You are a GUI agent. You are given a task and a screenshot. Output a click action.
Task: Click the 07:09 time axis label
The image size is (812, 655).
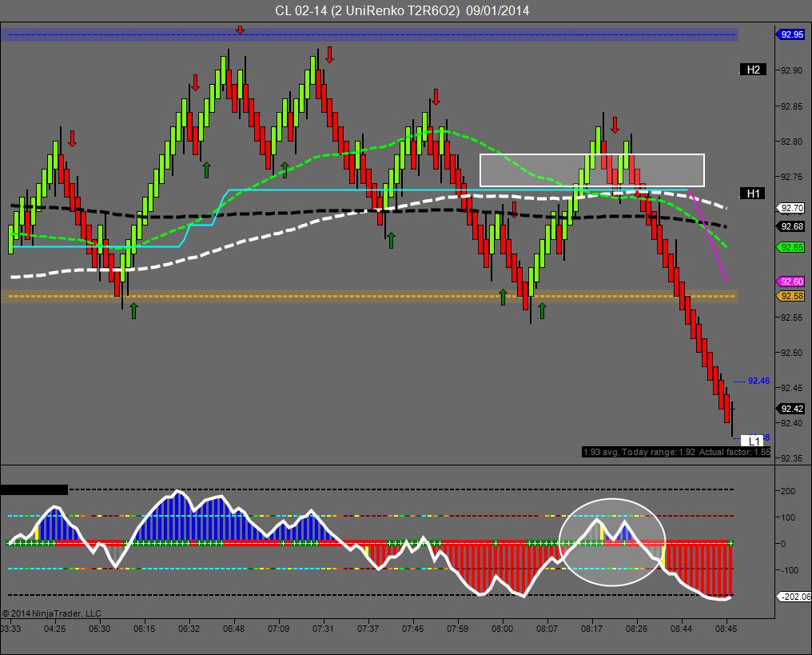point(279,629)
